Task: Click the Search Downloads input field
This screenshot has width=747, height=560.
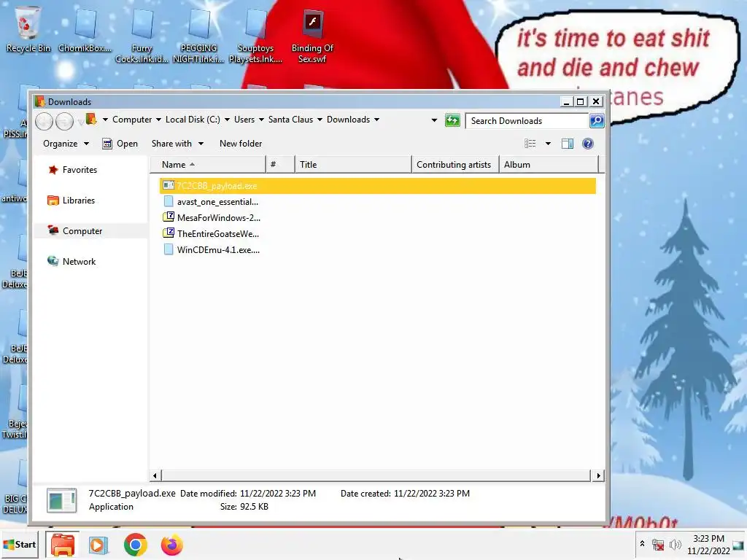Action: 527,121
